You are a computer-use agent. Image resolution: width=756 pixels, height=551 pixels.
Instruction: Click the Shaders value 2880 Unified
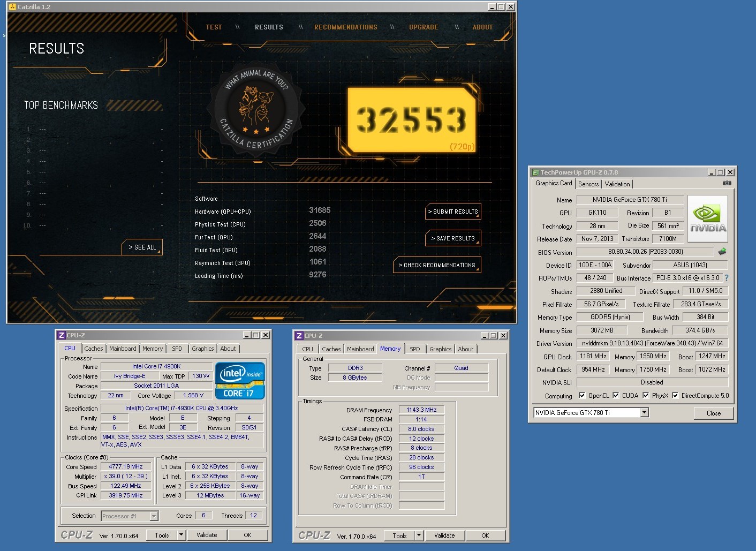606,291
